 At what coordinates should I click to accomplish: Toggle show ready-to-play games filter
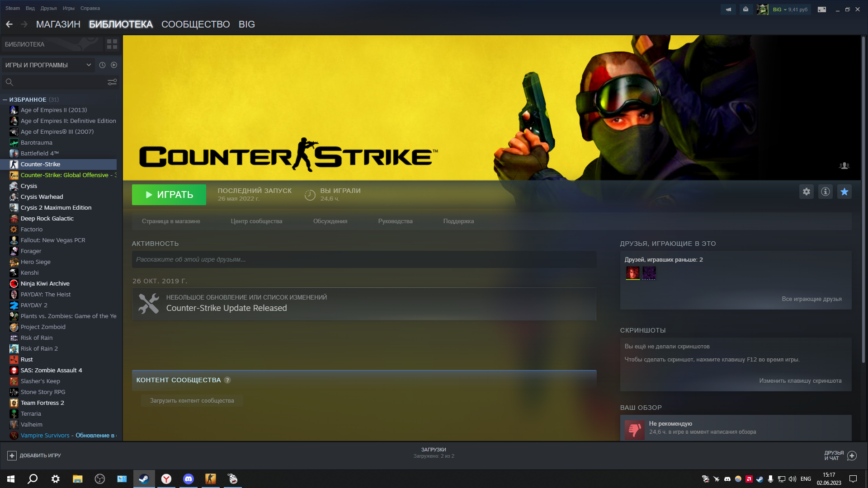pyautogui.click(x=114, y=65)
